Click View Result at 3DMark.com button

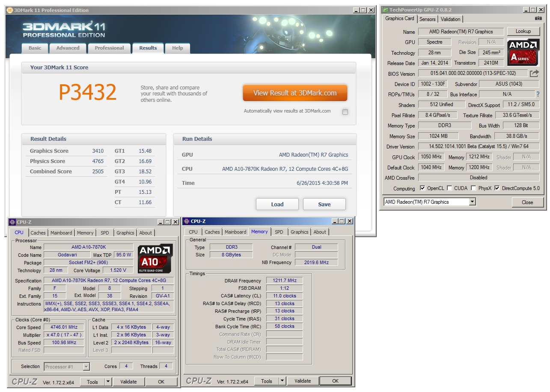click(295, 93)
